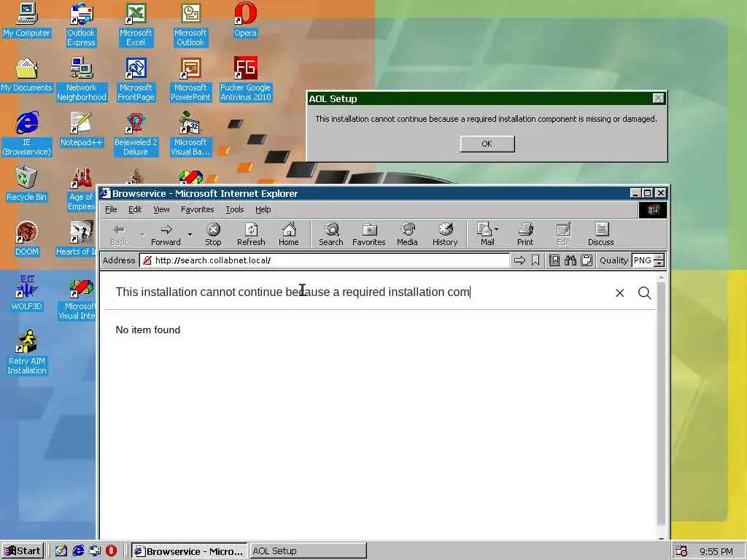Click the magnifier search icon on page
Image resolution: width=747 pixels, height=560 pixels.
click(x=645, y=293)
